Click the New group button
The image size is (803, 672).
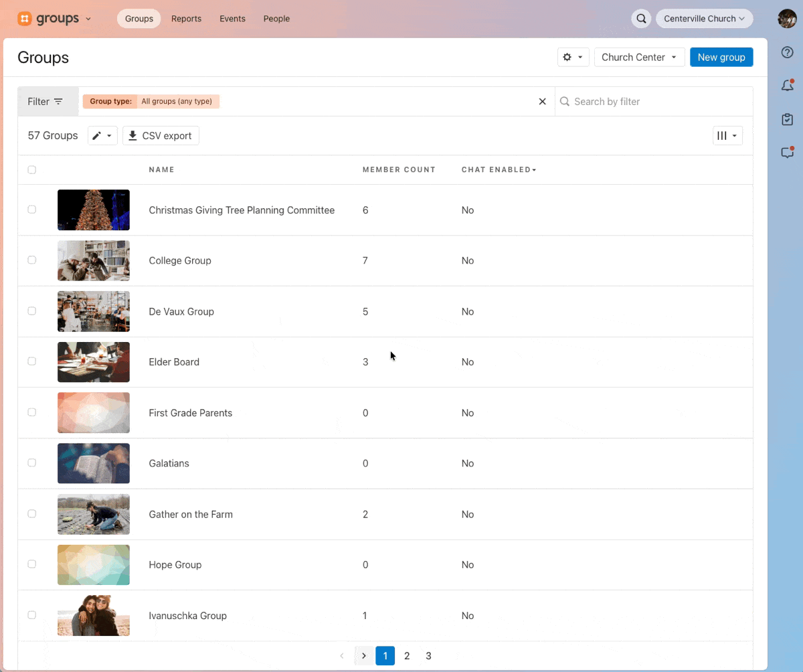(721, 57)
